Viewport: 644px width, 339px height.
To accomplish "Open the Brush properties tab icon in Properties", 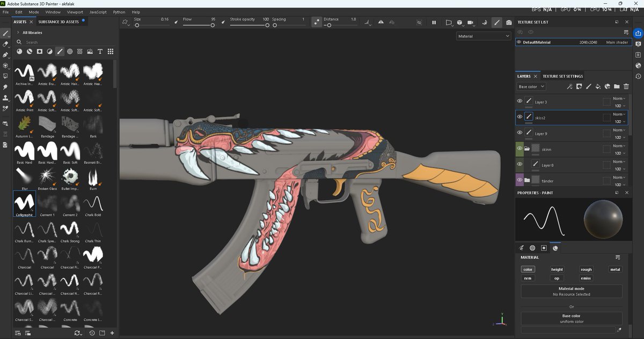I will [x=522, y=248].
